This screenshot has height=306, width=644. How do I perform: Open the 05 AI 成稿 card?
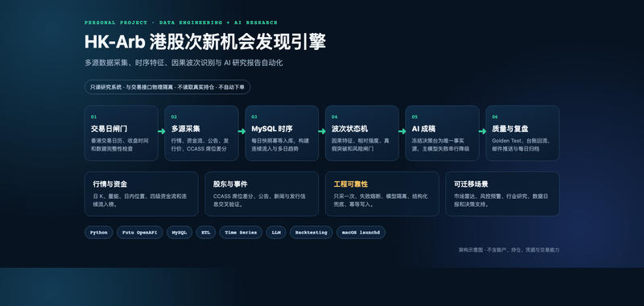click(442, 133)
